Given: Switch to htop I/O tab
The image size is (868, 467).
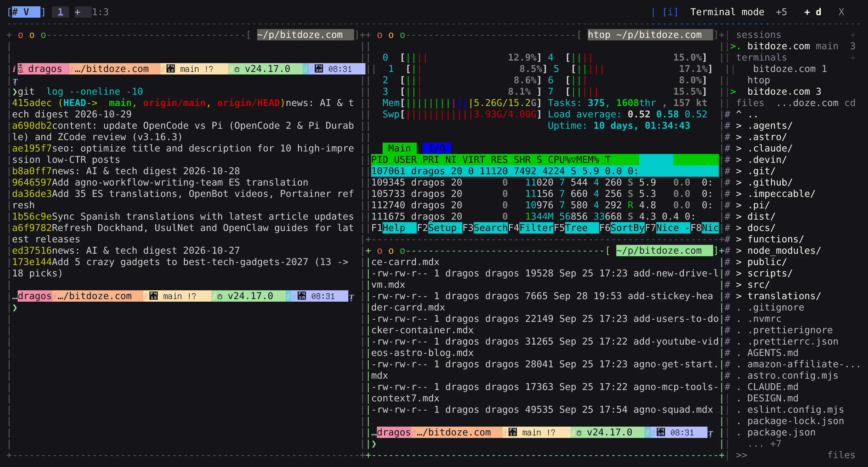Looking at the screenshot, I should tap(436, 148).
